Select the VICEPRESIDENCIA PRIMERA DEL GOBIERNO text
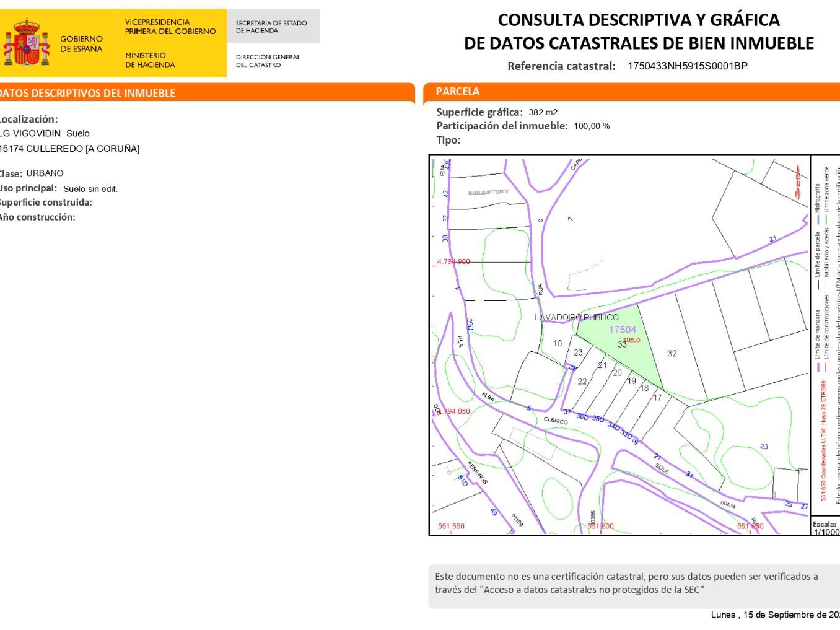This screenshot has height=630, width=840. (170, 27)
